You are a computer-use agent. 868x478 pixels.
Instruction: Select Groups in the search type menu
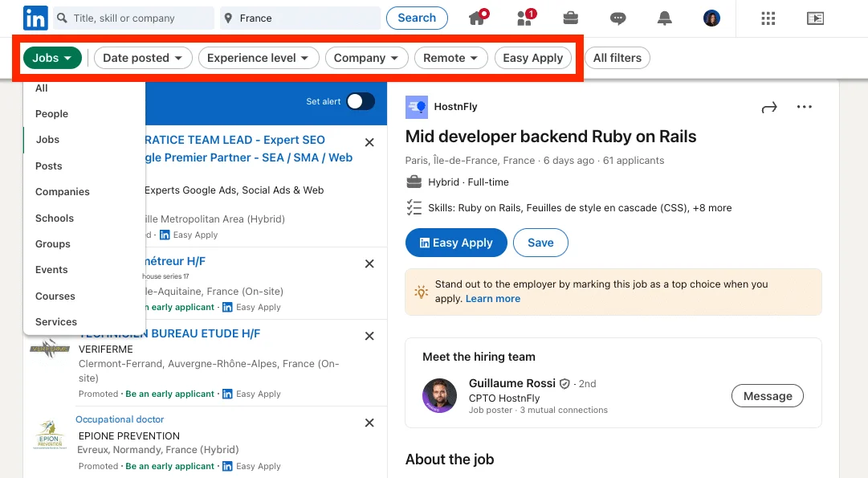click(x=84, y=243)
